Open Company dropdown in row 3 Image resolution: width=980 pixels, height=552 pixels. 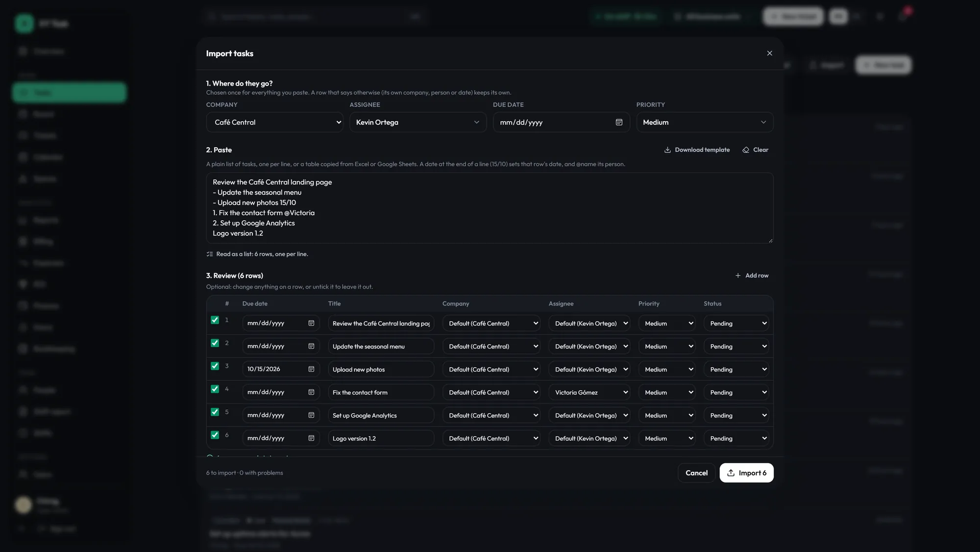[491, 369]
